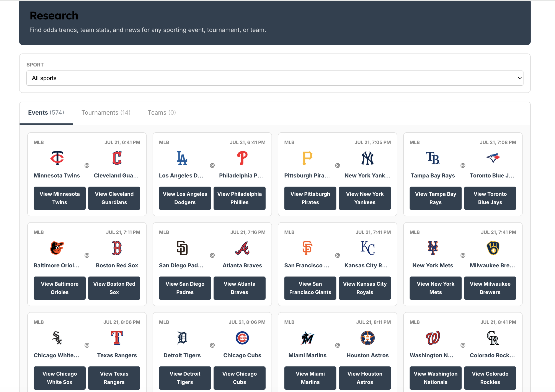
Task: Open View Kansas City Royals
Action: tap(365, 288)
